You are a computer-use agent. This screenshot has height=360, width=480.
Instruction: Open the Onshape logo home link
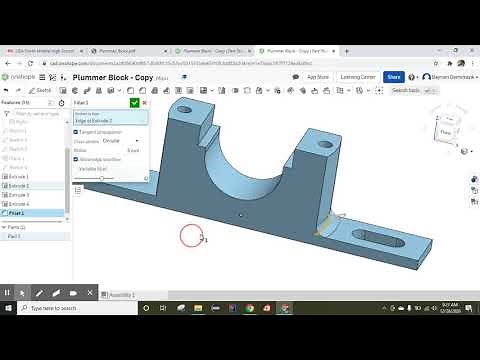pyautogui.click(x=18, y=77)
